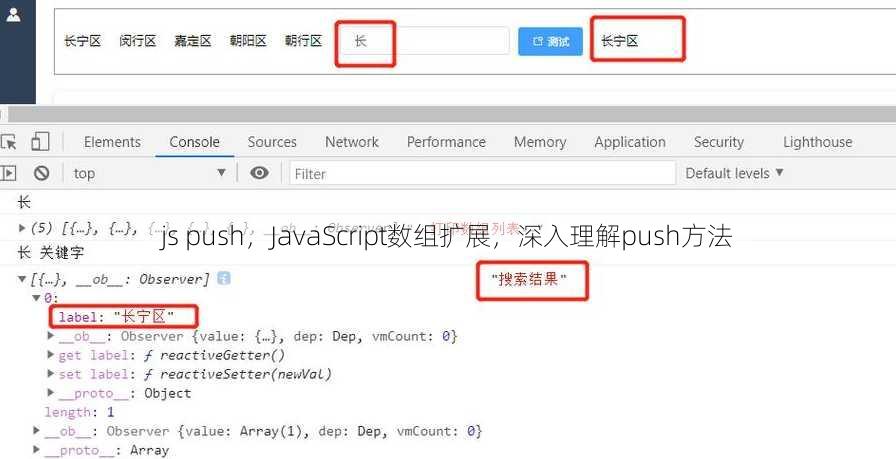Open the Network tab
Viewport: 896px width, 459px height.
click(352, 142)
